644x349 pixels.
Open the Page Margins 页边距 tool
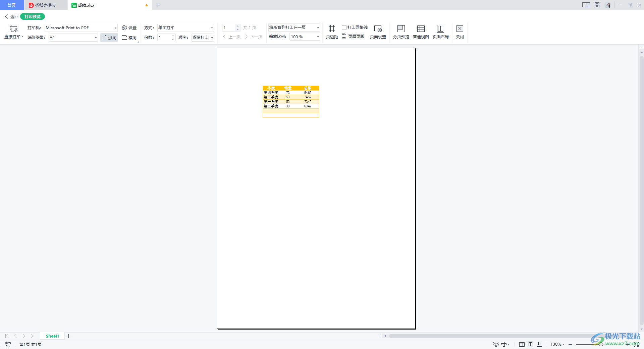[x=332, y=32]
